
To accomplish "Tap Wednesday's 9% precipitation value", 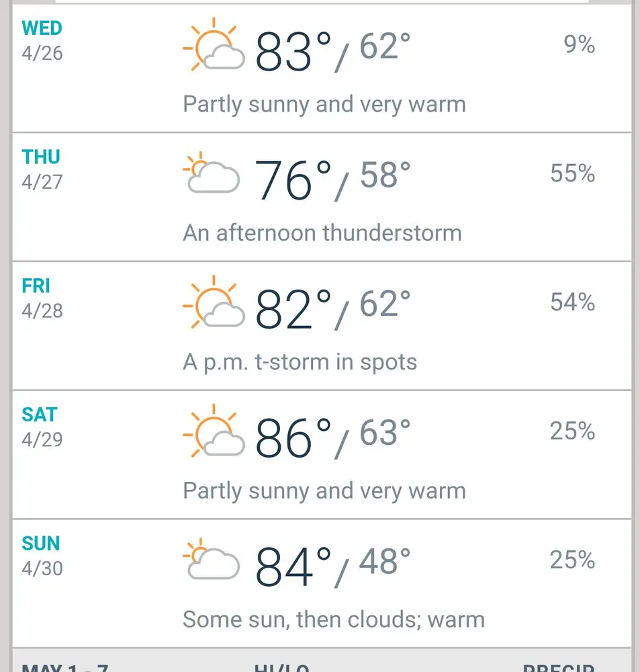I will click(x=579, y=44).
